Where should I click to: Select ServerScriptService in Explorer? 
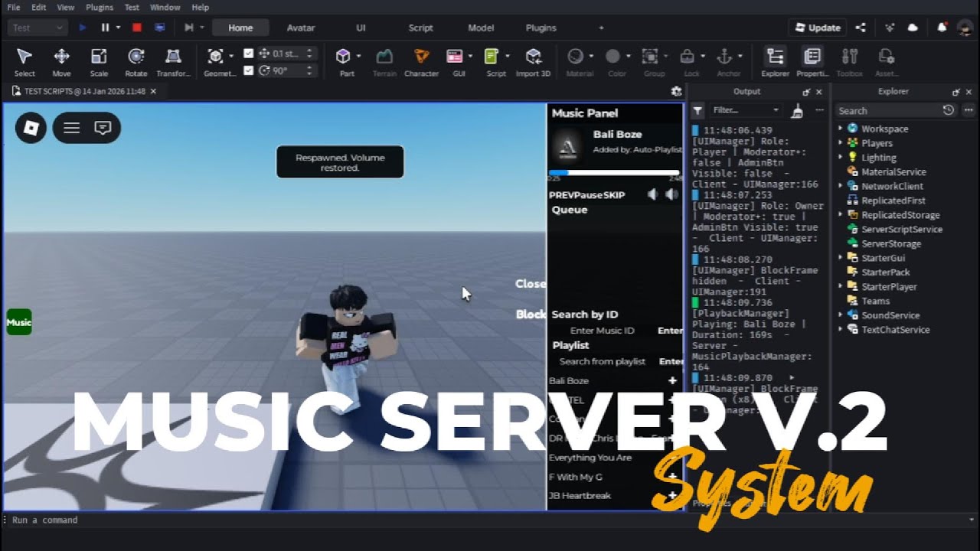(x=901, y=230)
